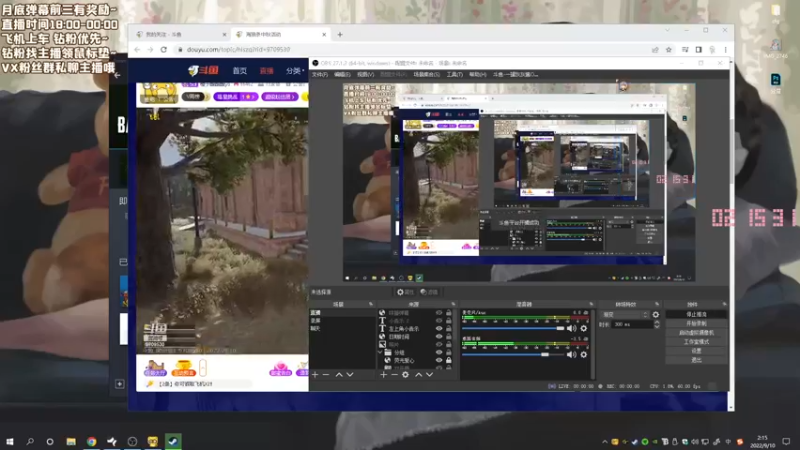Remove the selected source with the minus icon
The height and width of the screenshot is (450, 800).
(x=394, y=374)
